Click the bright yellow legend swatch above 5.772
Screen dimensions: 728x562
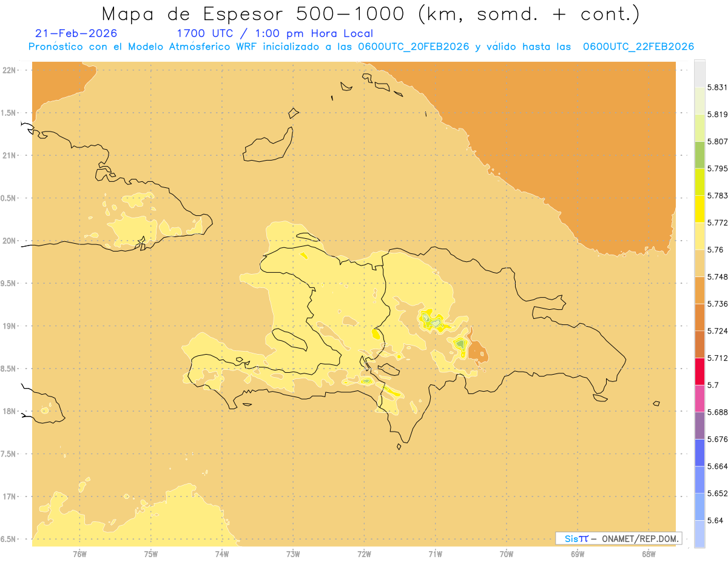click(x=699, y=209)
